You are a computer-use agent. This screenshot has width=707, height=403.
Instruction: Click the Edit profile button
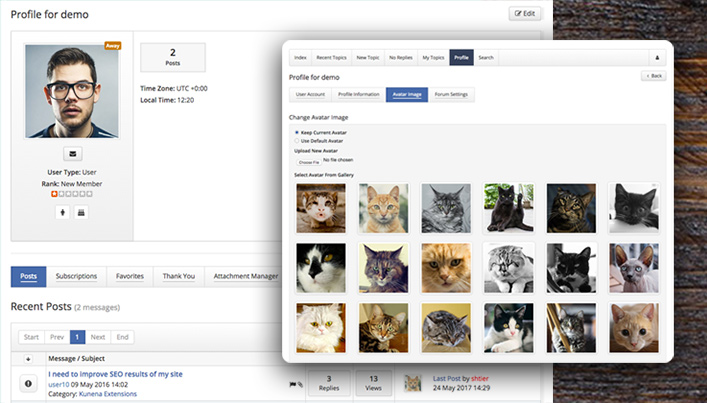tap(525, 14)
